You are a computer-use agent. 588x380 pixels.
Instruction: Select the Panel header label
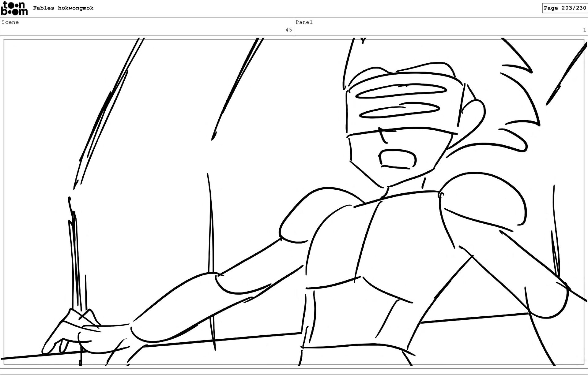[x=304, y=22]
